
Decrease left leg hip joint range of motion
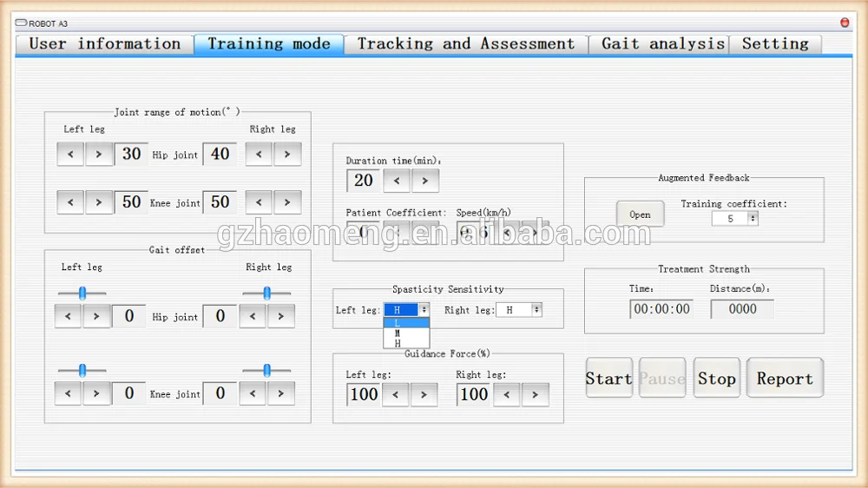tap(70, 155)
